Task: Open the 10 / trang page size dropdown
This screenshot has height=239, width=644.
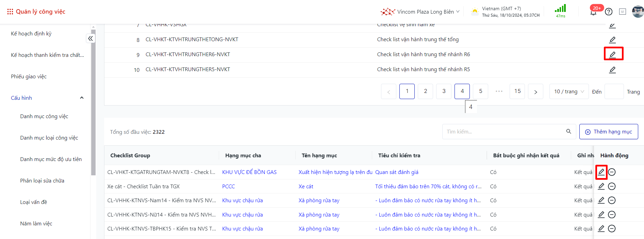Action: click(x=569, y=92)
